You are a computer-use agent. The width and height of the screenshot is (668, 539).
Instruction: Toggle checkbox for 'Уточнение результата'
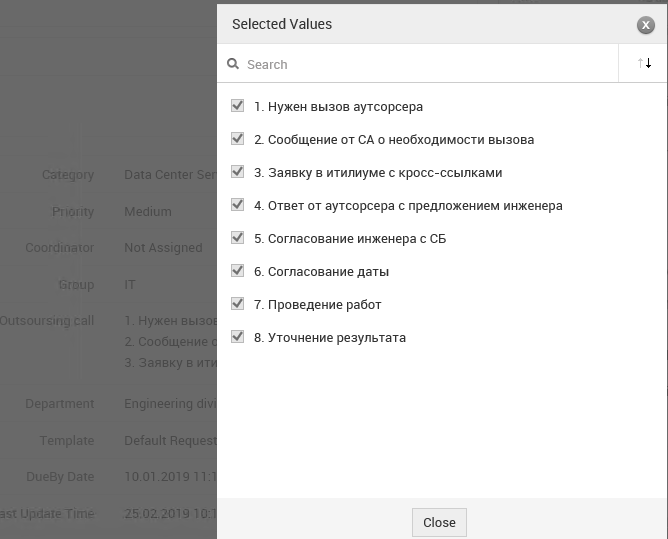click(237, 337)
